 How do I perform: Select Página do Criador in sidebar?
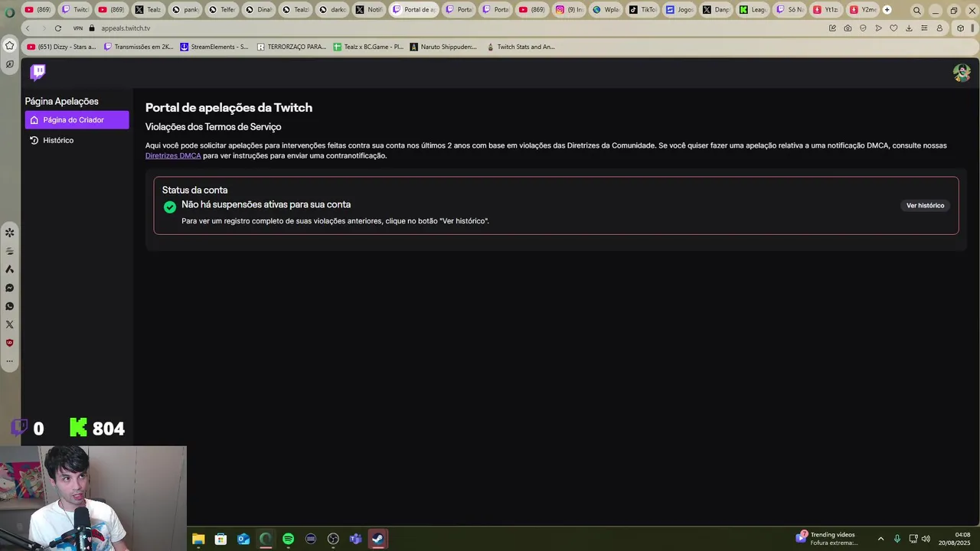(77, 120)
